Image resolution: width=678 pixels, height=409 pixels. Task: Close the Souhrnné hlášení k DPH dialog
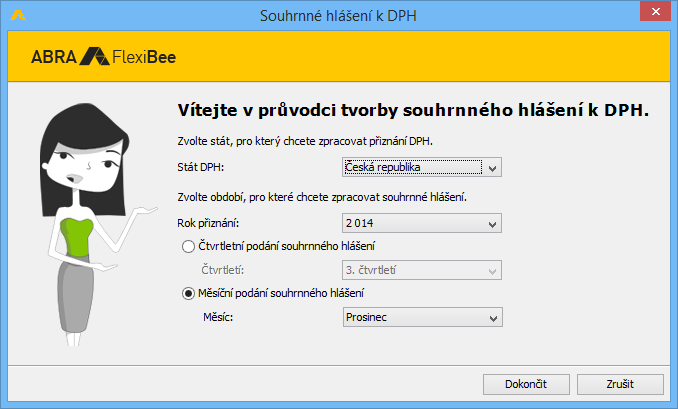(x=656, y=12)
